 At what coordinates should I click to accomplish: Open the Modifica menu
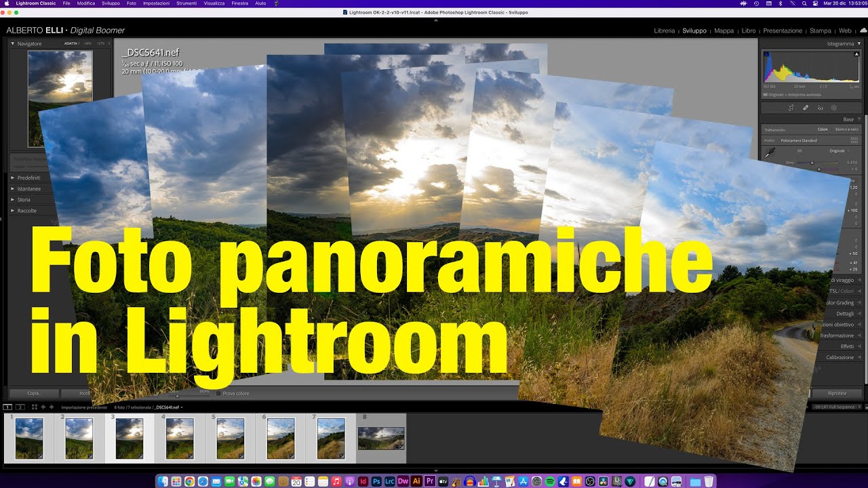tap(86, 3)
